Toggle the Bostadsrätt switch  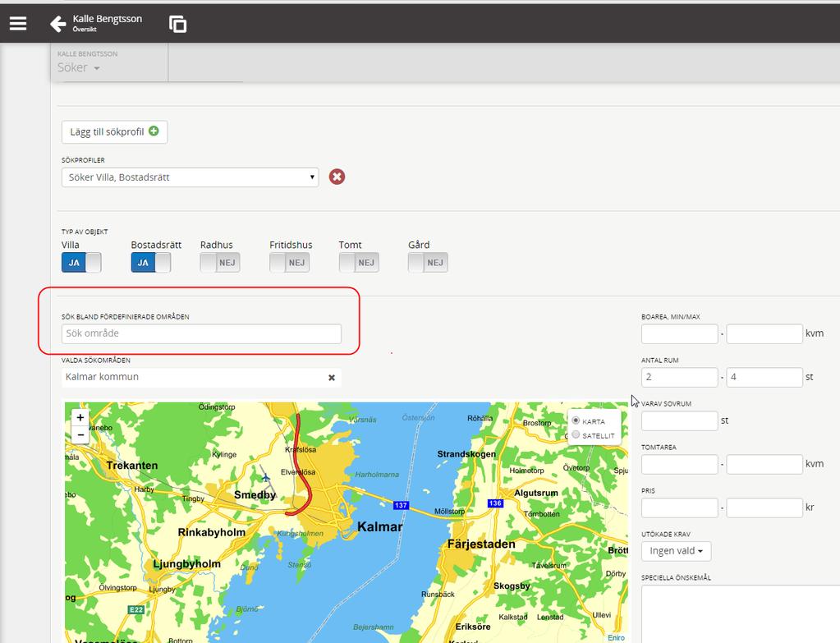coord(150,263)
